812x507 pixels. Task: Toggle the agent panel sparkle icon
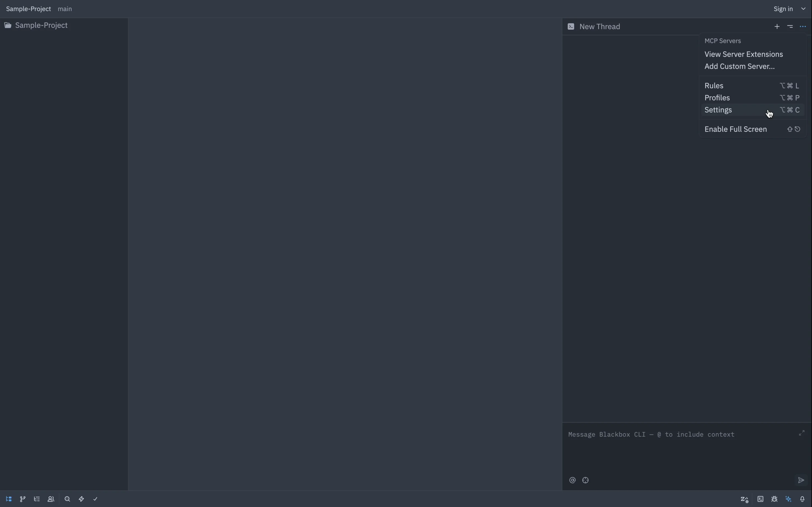pos(788,499)
